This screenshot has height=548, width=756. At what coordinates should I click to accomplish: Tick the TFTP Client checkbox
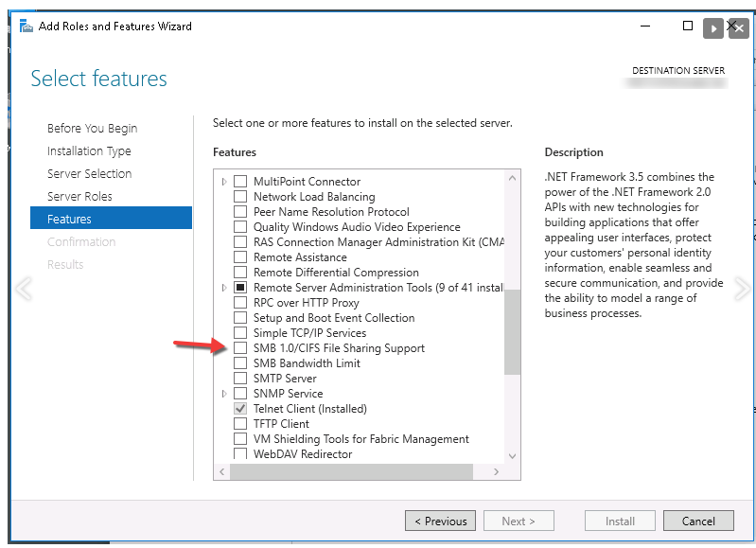(x=240, y=424)
